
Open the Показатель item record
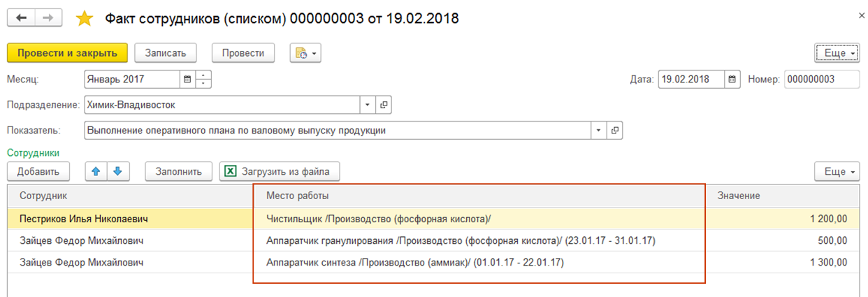(615, 130)
